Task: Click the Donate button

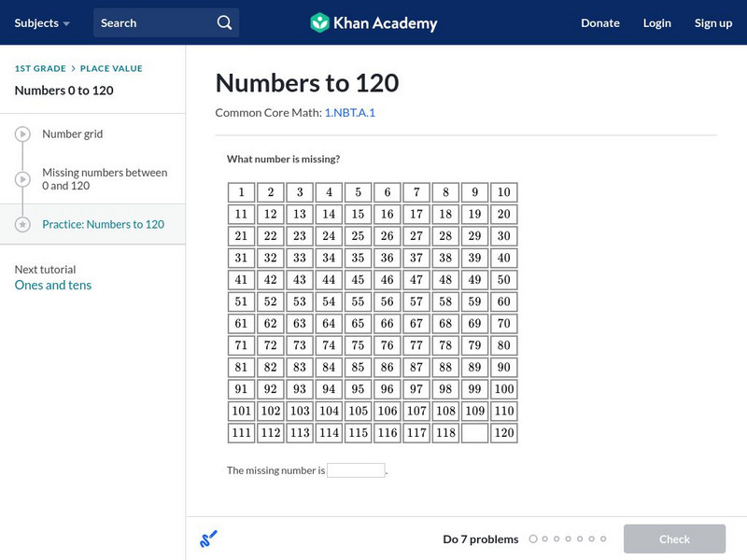Action: pos(599,22)
